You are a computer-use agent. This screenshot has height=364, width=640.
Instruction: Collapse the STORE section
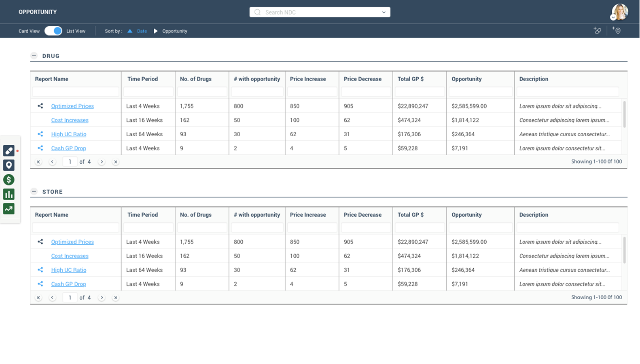pyautogui.click(x=34, y=192)
